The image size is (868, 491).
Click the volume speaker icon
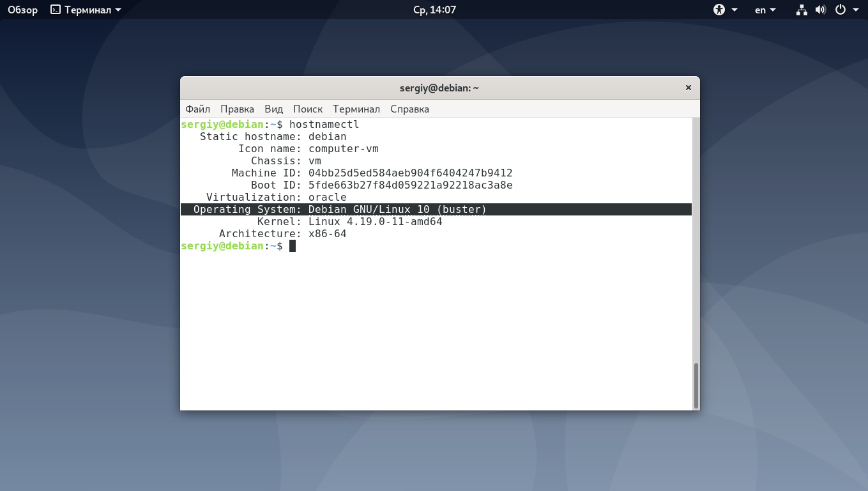coord(820,10)
